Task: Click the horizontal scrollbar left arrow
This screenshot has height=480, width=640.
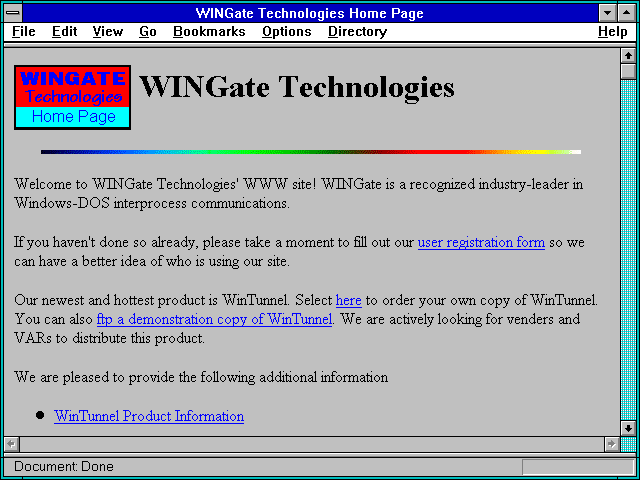Action: (x=12, y=444)
